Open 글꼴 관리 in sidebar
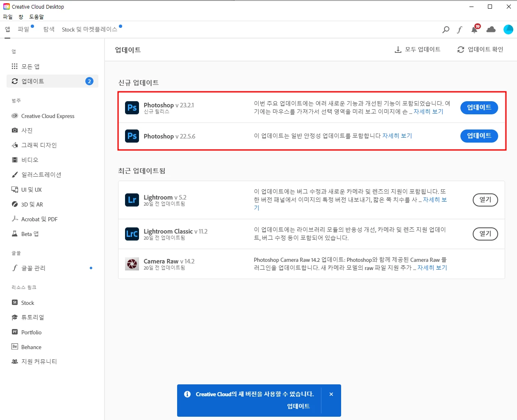This screenshot has height=420, width=517. 52,268
